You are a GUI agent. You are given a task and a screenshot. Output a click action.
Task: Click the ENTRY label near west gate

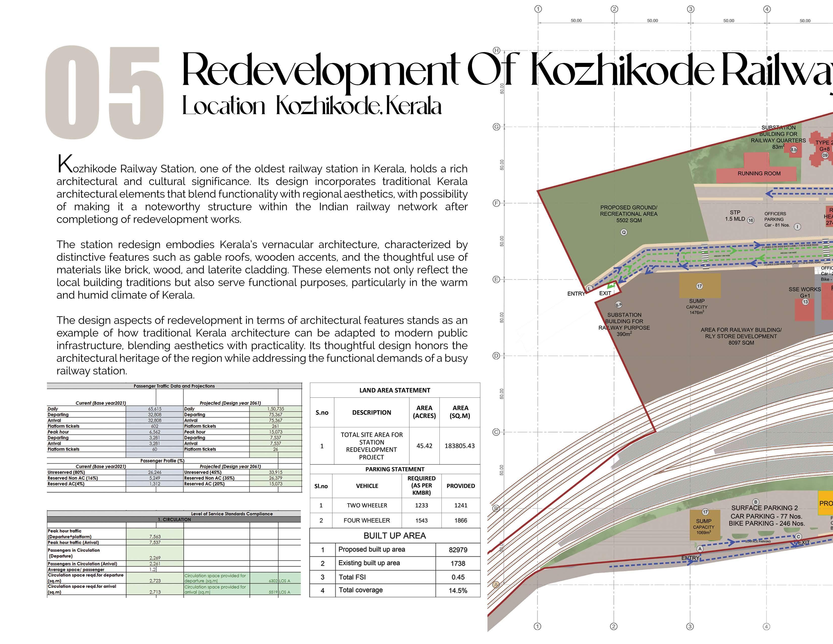[576, 293]
